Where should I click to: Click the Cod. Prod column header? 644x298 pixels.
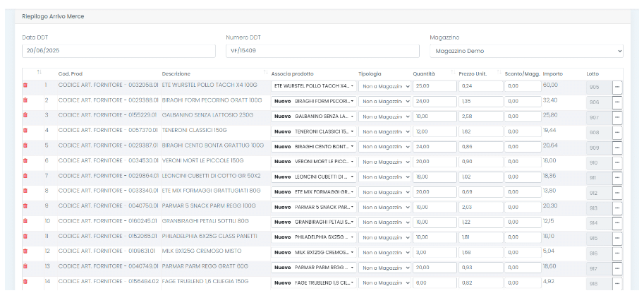tap(71, 73)
